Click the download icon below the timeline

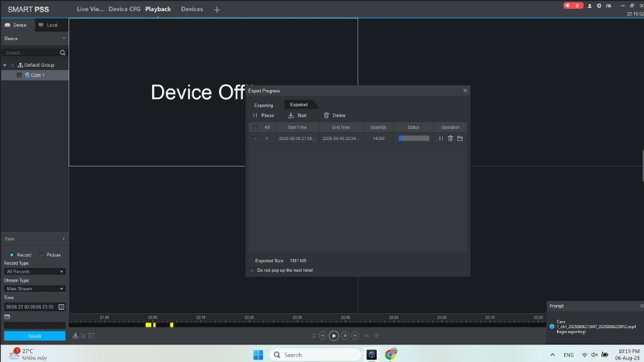pos(75,335)
